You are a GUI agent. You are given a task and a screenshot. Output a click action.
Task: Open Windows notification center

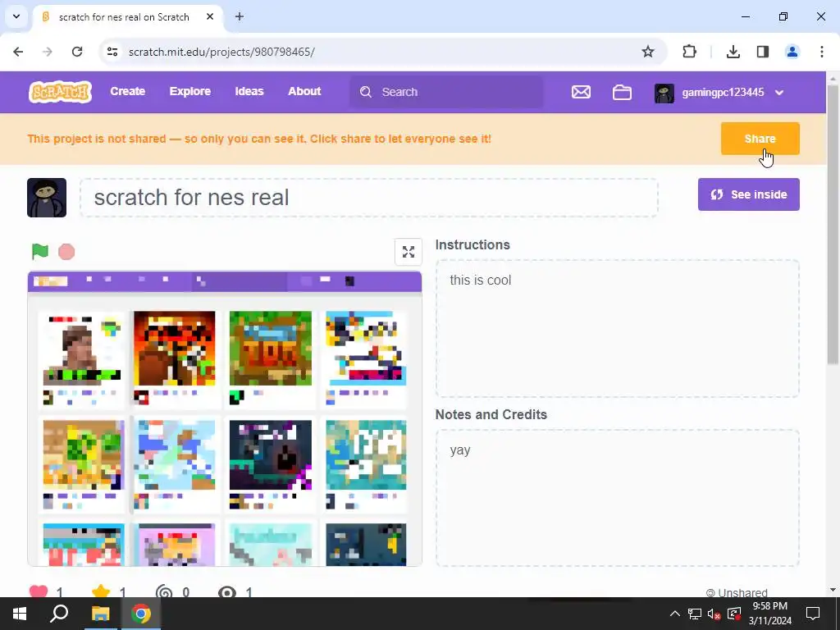813,614
